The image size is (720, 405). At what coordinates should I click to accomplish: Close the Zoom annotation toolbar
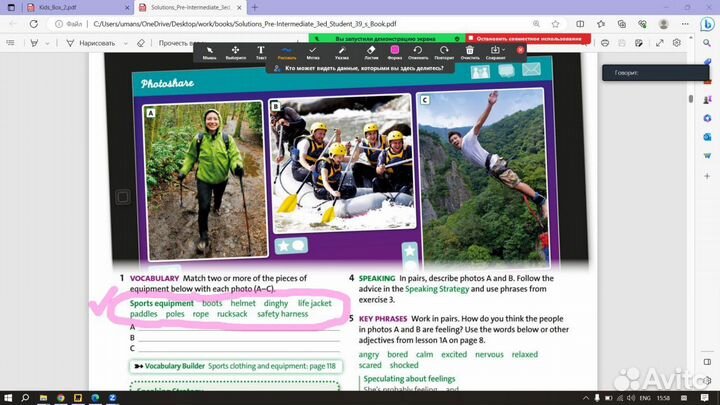520,50
